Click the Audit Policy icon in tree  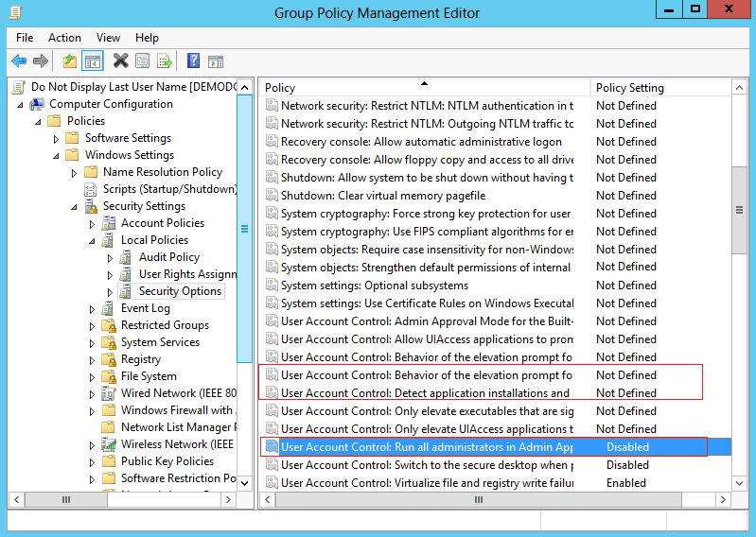(x=125, y=257)
